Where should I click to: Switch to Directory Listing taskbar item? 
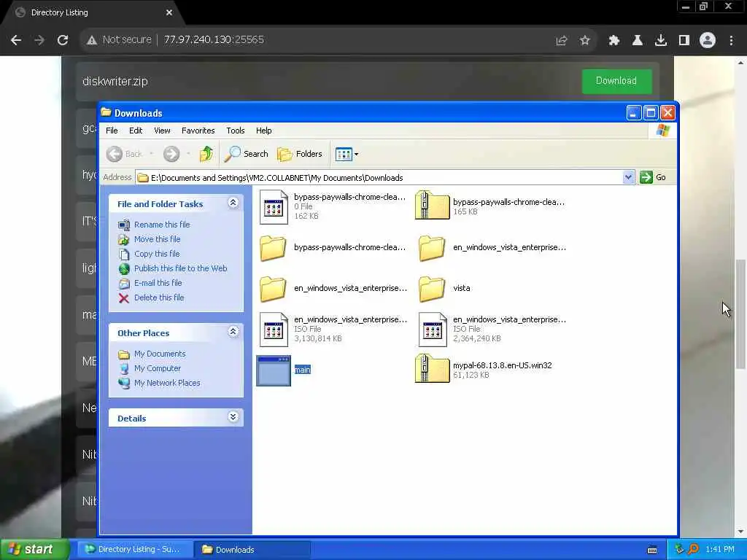pyautogui.click(x=134, y=550)
